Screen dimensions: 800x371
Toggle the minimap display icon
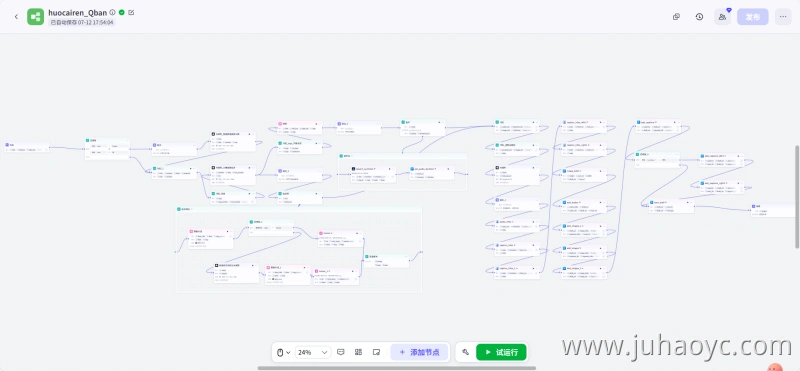377,352
